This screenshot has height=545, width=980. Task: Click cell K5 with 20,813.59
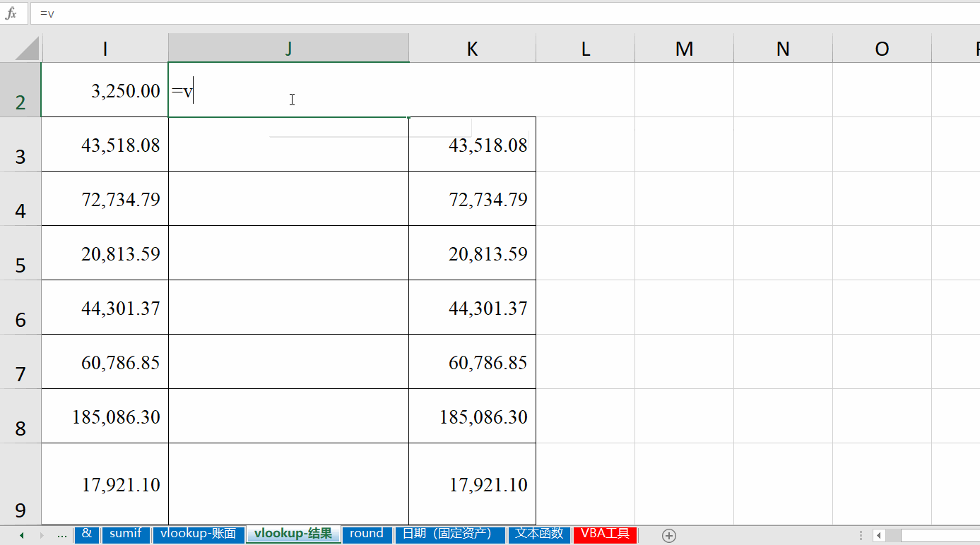(472, 253)
